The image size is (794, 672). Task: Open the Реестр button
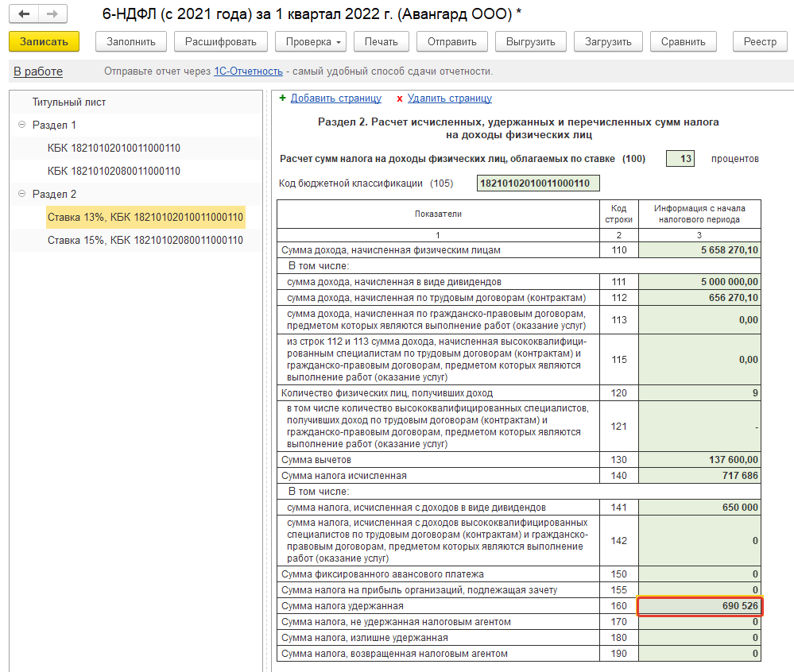(x=760, y=42)
